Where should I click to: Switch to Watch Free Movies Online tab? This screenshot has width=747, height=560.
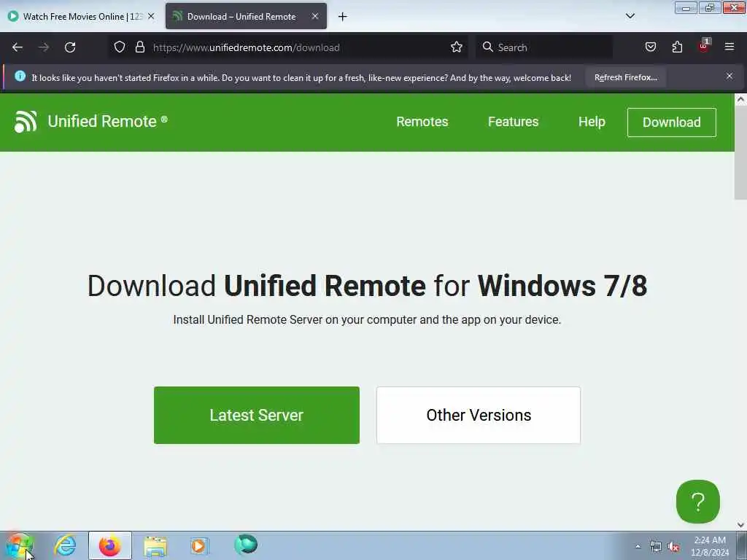click(x=82, y=17)
